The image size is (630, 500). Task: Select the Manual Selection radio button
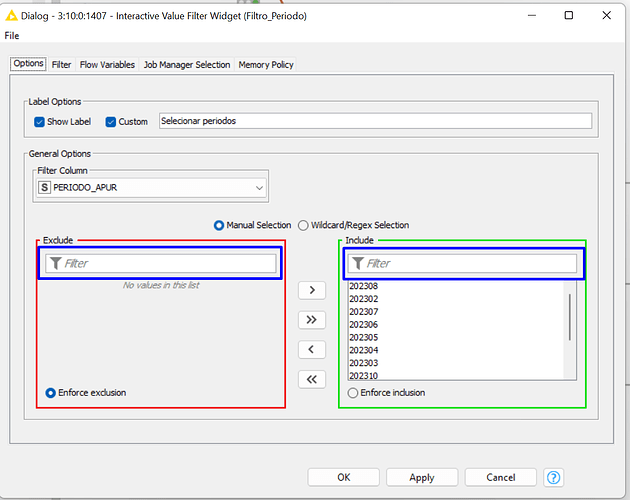[x=219, y=225]
